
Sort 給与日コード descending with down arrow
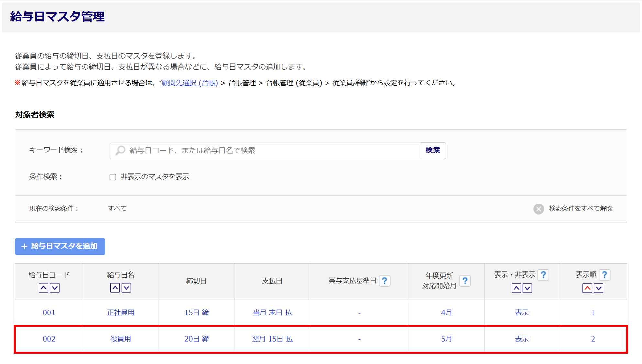55,288
